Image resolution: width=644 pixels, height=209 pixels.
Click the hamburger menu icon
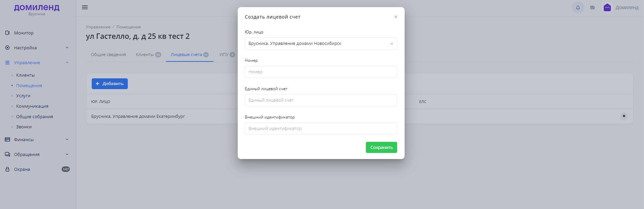(85, 7)
